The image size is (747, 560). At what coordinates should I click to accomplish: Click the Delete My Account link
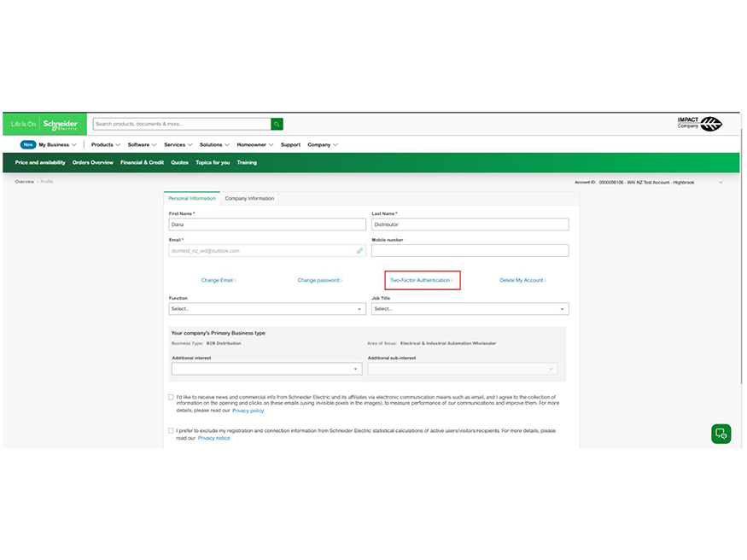pyautogui.click(x=522, y=280)
